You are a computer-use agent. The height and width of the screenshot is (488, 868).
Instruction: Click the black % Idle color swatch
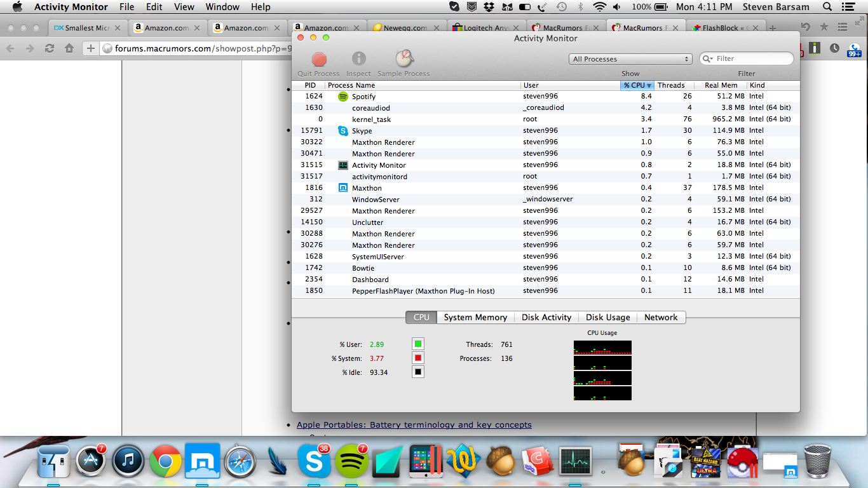point(418,372)
